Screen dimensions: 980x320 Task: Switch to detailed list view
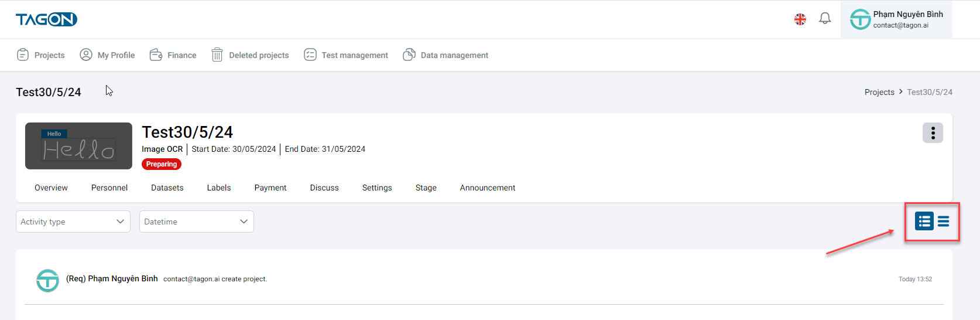pyautogui.click(x=924, y=221)
